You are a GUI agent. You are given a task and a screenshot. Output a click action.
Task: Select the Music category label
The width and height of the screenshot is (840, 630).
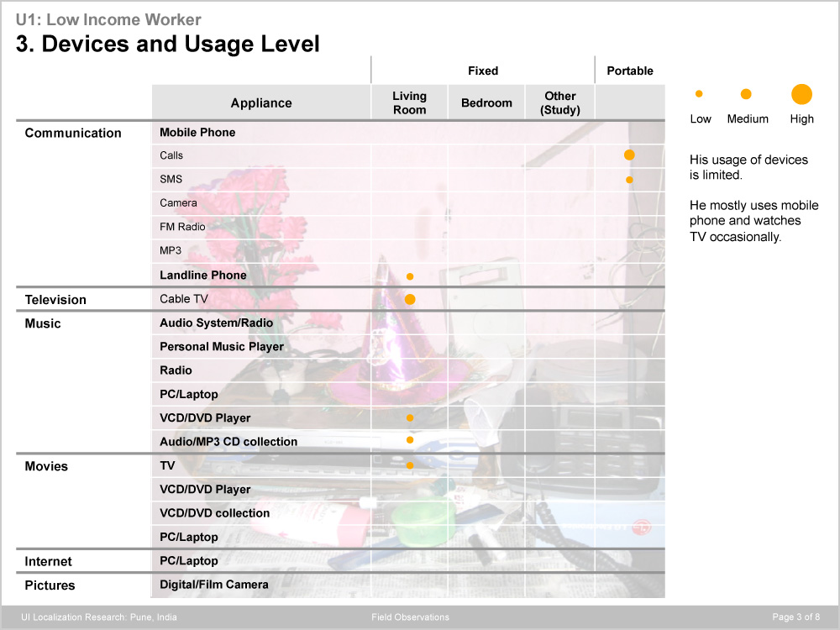(x=43, y=323)
